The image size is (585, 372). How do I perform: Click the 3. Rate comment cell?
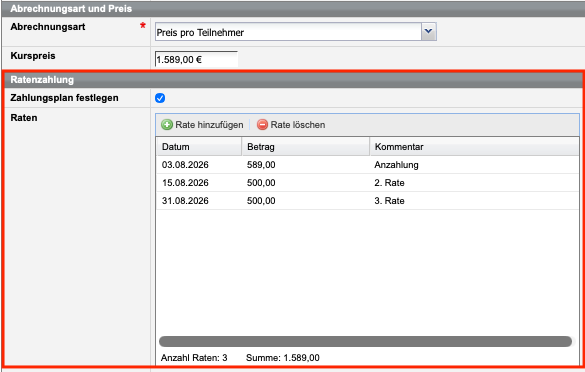[x=389, y=201]
